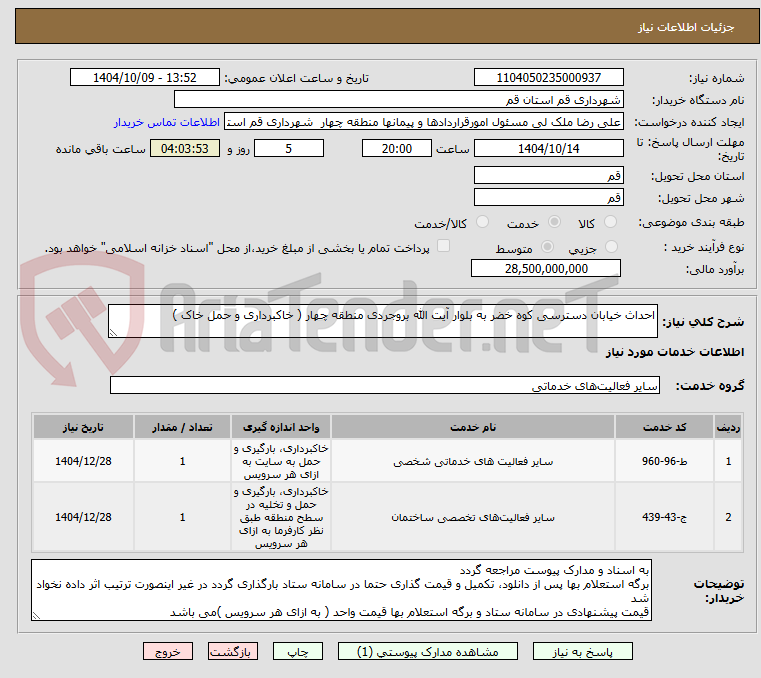
Task: Click سایر فعالیت های خدماتی شخصی cell
Action: pos(473,461)
